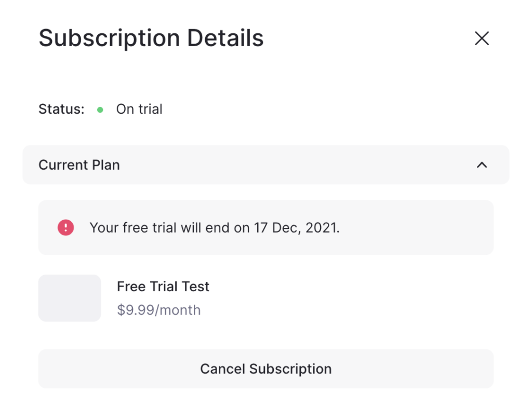This screenshot has height=406, width=532.
Task: Click the word month in the price
Action: pos(180,310)
